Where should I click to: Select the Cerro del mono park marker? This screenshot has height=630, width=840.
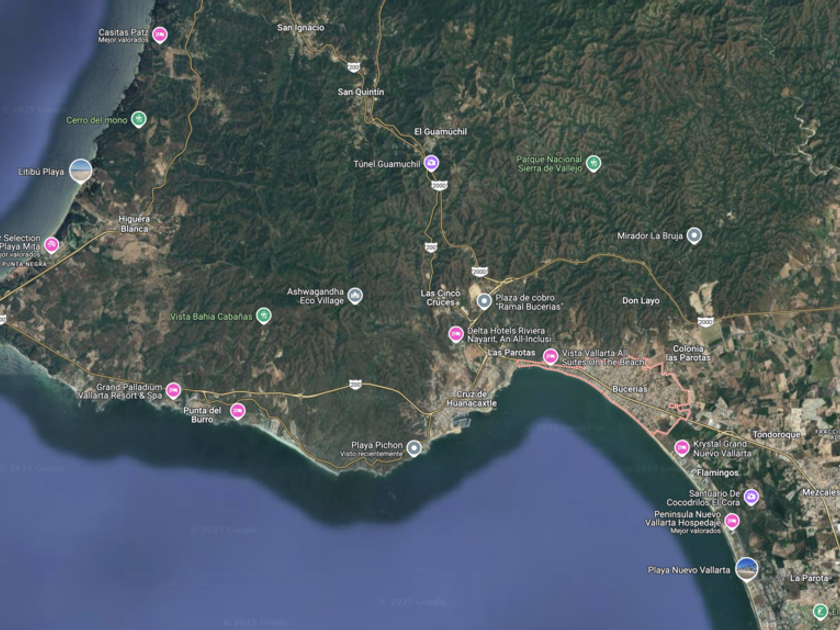(139, 119)
